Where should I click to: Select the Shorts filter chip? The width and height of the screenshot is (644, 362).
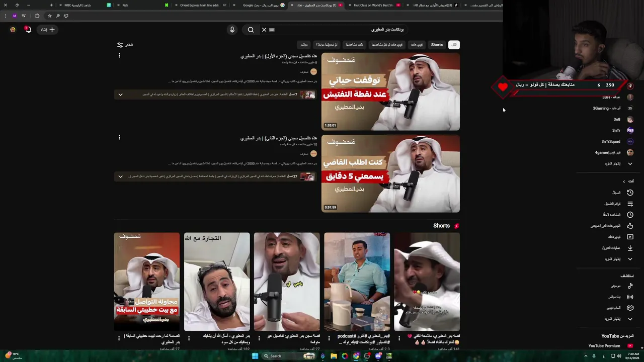[437, 45]
